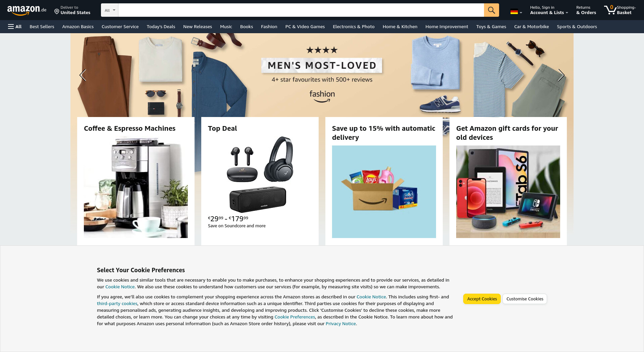Open the shopping basket icon

click(x=610, y=10)
